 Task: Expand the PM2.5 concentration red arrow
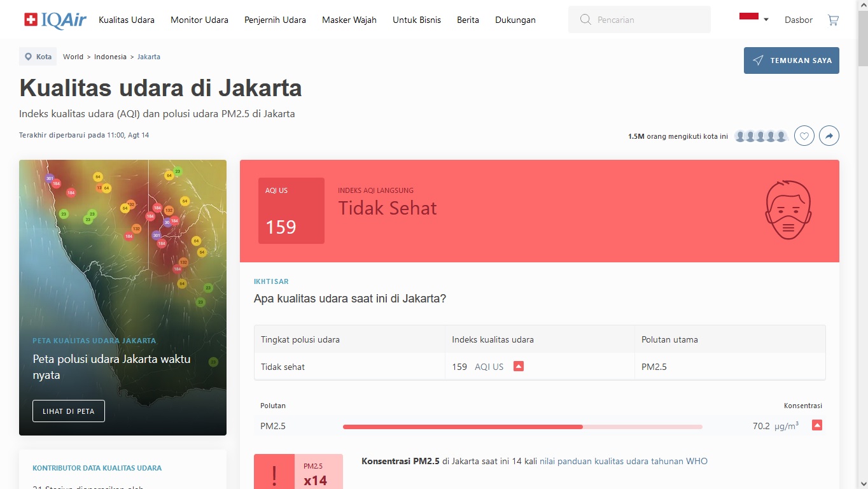tap(817, 425)
